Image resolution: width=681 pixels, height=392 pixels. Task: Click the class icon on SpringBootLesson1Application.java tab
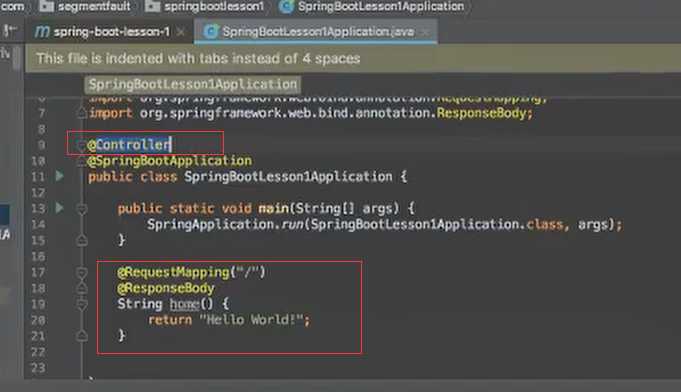(211, 32)
